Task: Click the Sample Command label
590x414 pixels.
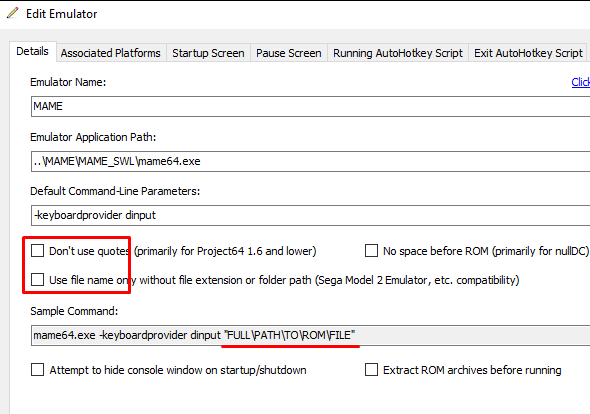Action: pos(74,311)
